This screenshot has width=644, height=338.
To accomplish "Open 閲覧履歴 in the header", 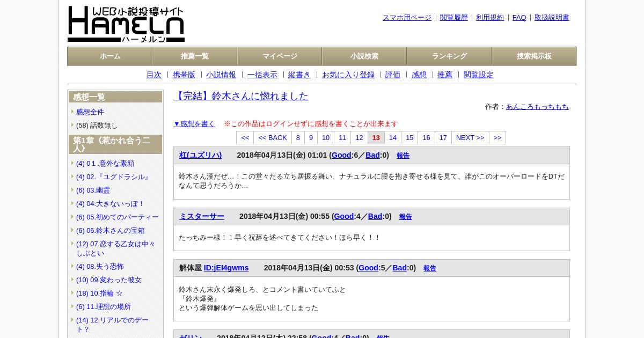I will click(x=454, y=18).
